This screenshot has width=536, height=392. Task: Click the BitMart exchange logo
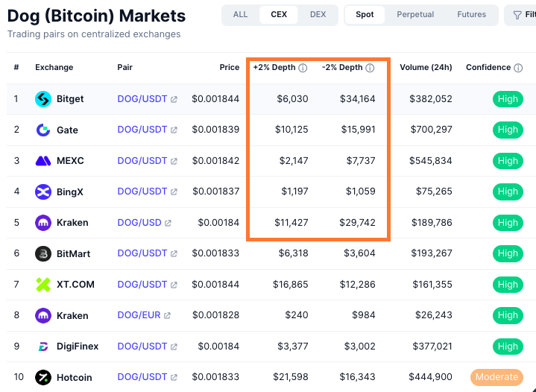coord(43,253)
